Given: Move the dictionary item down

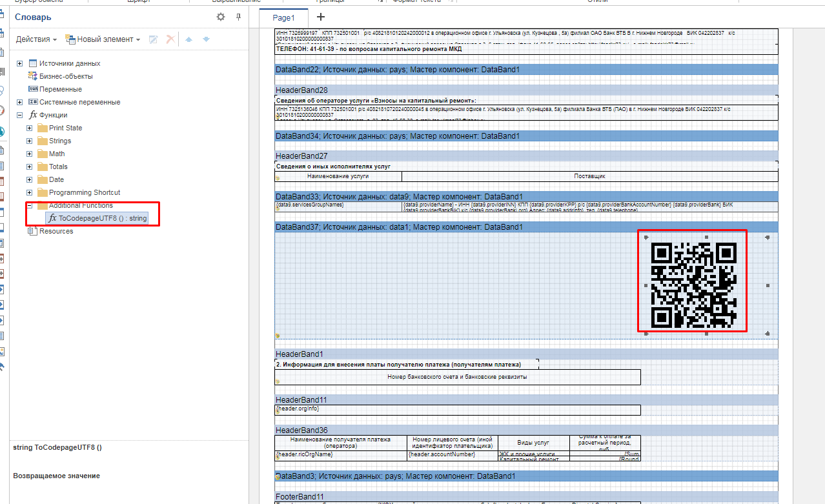Looking at the screenshot, I should (206, 39).
